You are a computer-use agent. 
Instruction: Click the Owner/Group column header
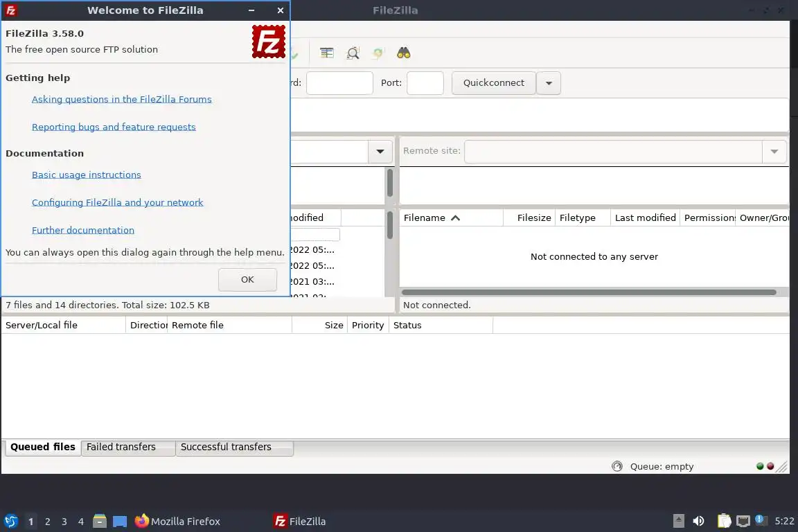pyautogui.click(x=764, y=218)
